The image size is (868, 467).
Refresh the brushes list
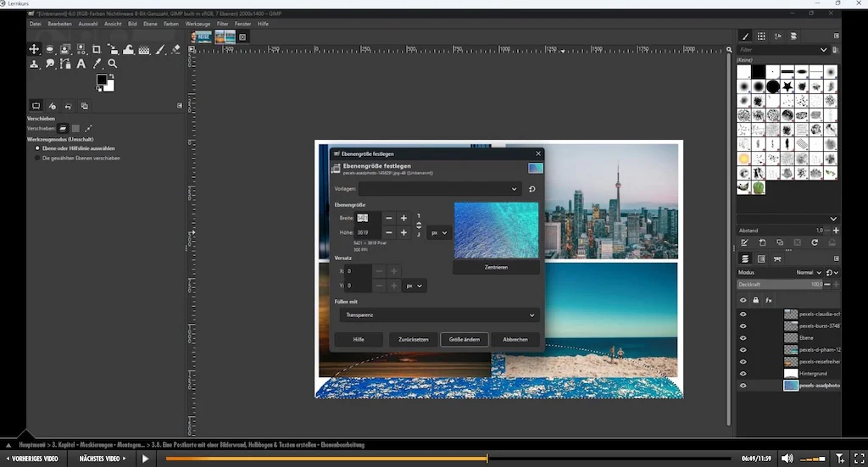[815, 243]
